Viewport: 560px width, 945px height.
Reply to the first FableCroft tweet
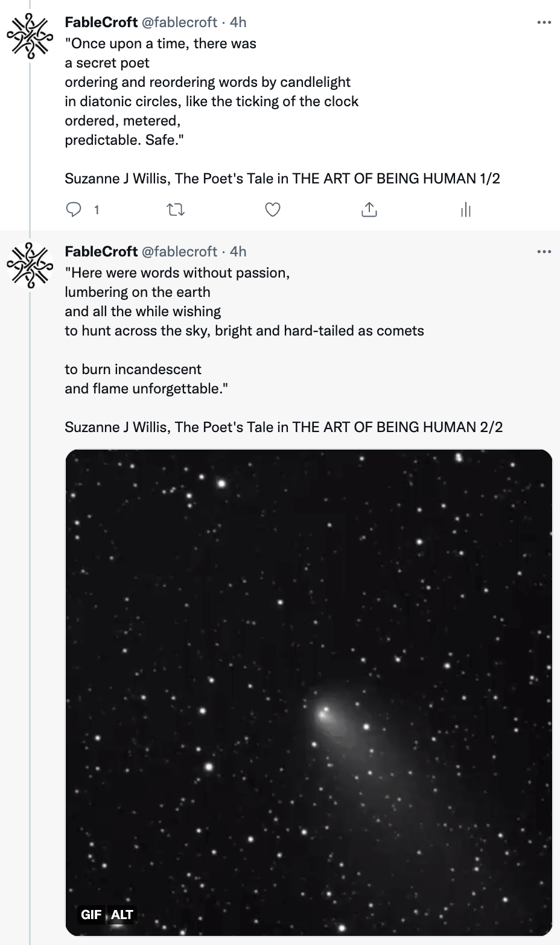[x=74, y=209]
